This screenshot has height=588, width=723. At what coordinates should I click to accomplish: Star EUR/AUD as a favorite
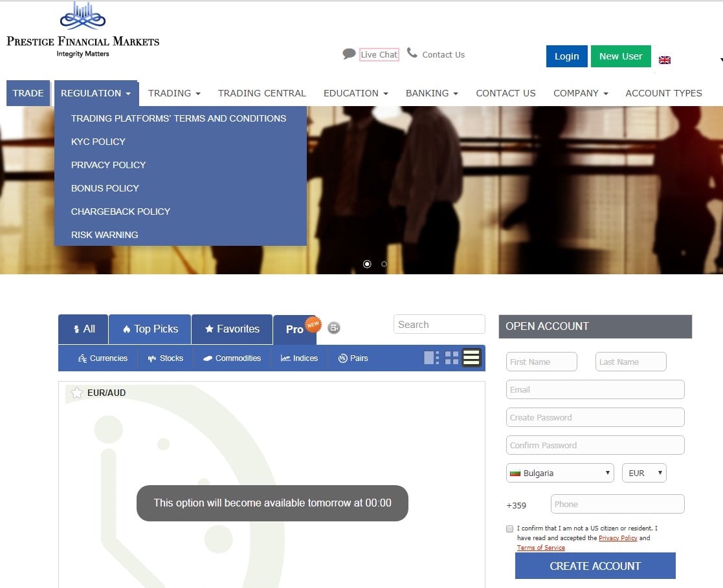(x=76, y=393)
